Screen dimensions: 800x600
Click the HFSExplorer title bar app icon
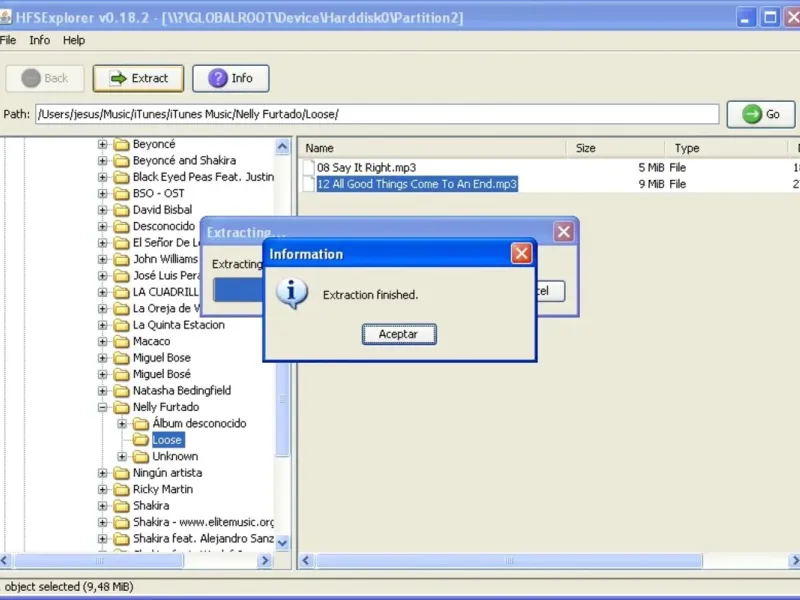[5, 17]
